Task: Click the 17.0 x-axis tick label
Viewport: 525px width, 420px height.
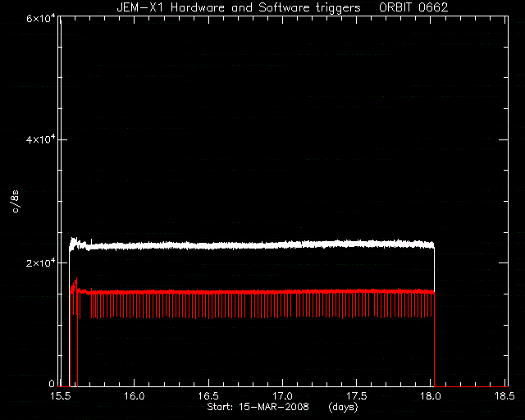Action: [283, 396]
